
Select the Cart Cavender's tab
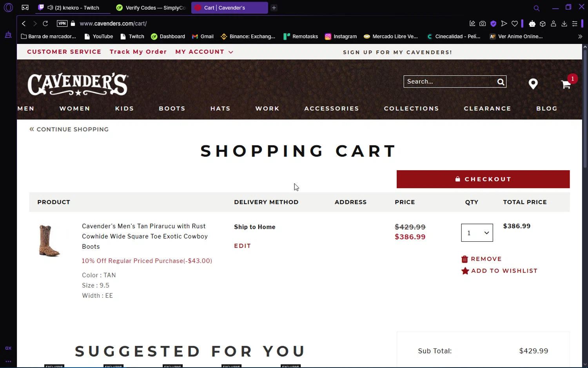(229, 8)
